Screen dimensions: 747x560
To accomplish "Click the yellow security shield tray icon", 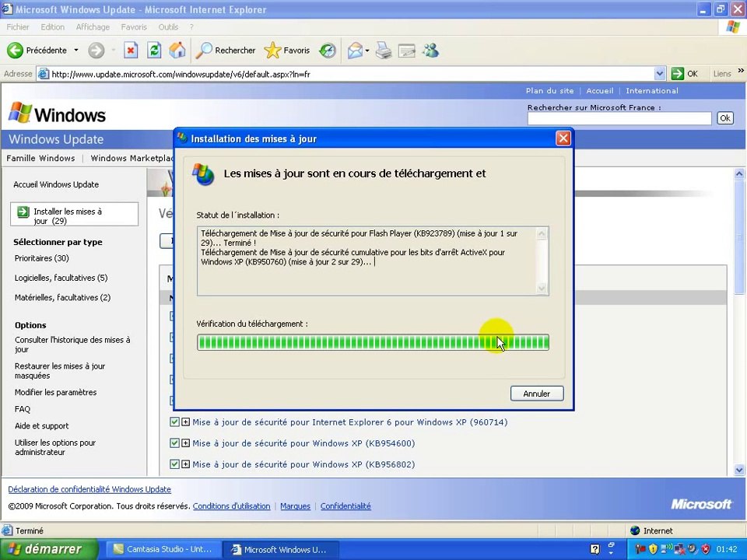I will click(x=653, y=549).
